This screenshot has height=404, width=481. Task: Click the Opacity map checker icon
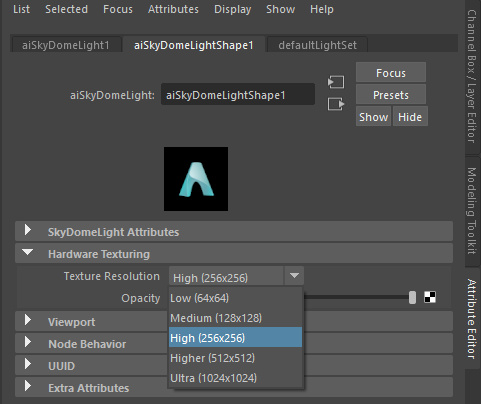point(430,297)
